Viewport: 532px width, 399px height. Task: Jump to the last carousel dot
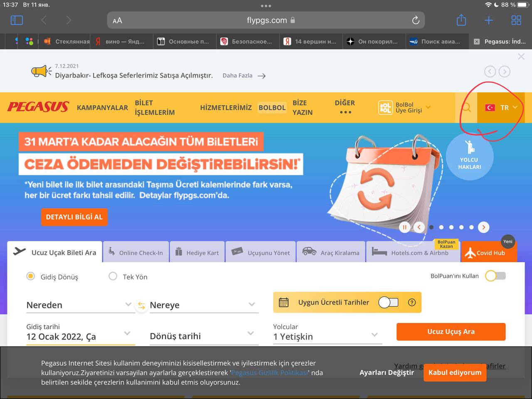(471, 227)
